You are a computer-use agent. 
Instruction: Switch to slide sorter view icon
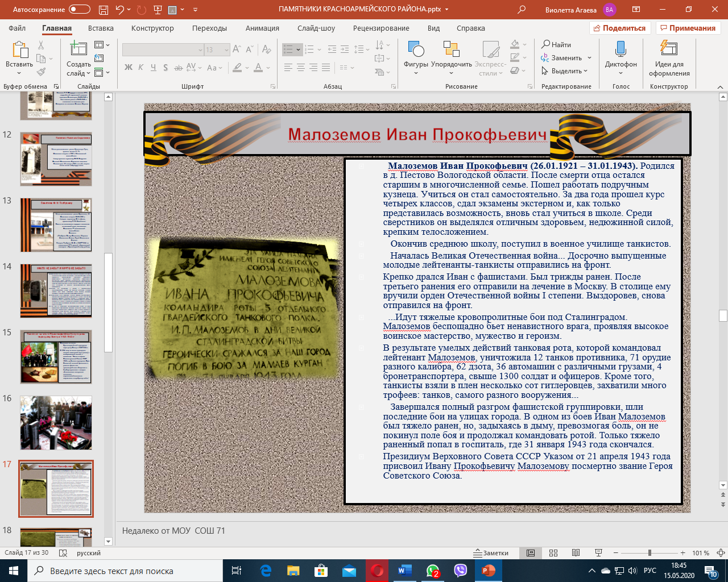tap(553, 553)
